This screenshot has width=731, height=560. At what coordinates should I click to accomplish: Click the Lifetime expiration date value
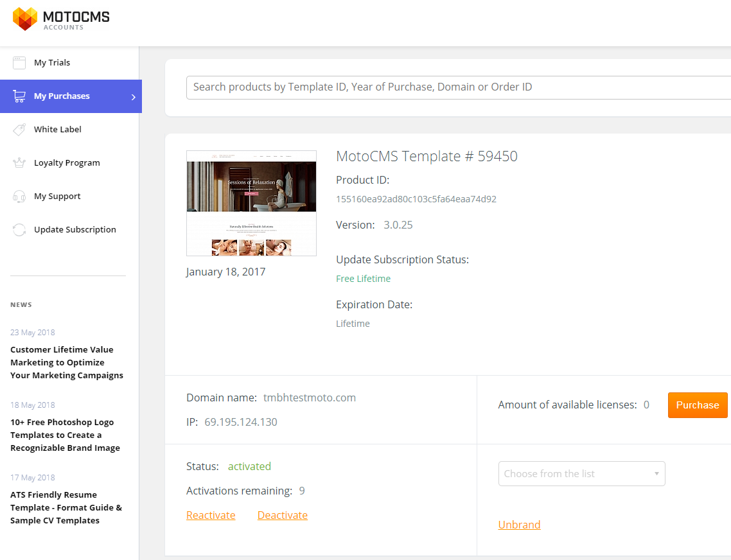click(x=353, y=324)
